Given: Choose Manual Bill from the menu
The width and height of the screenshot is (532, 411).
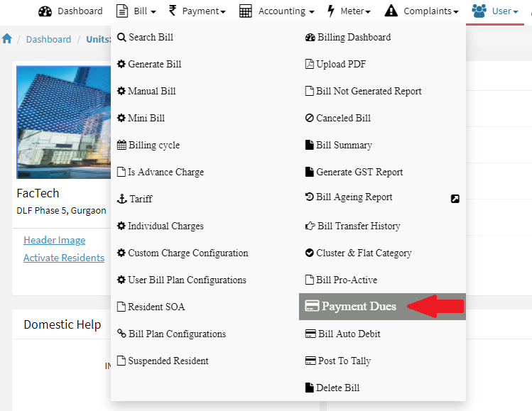Looking at the screenshot, I should point(146,91).
